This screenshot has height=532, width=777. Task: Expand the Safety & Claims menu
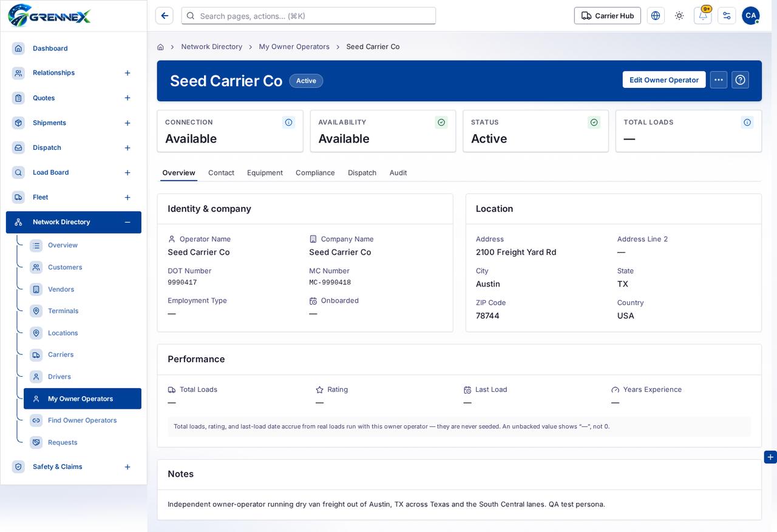[x=127, y=466]
